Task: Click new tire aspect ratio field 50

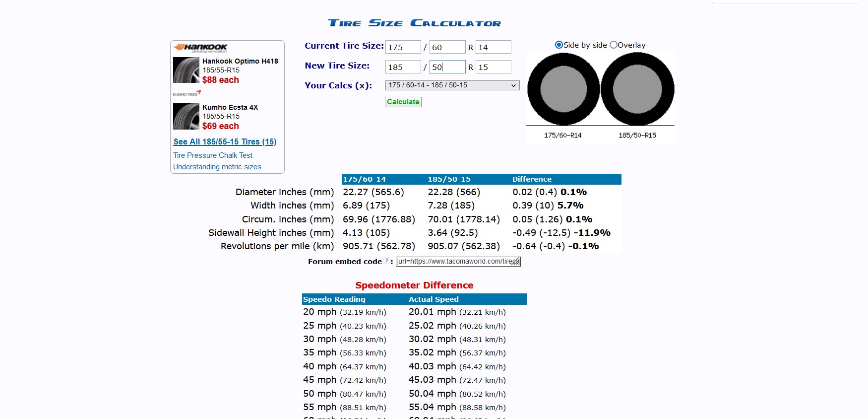Action: click(x=447, y=67)
